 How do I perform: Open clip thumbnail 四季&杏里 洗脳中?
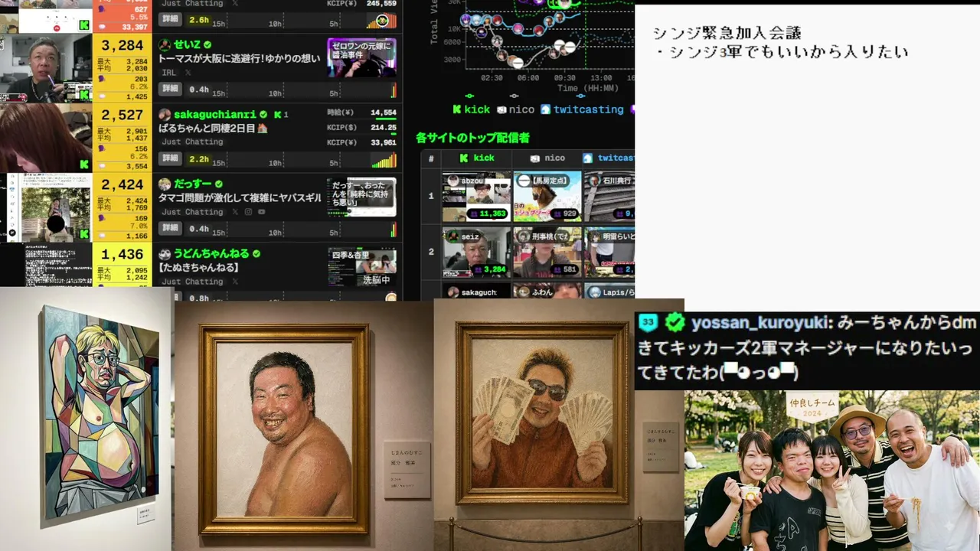coord(361,266)
